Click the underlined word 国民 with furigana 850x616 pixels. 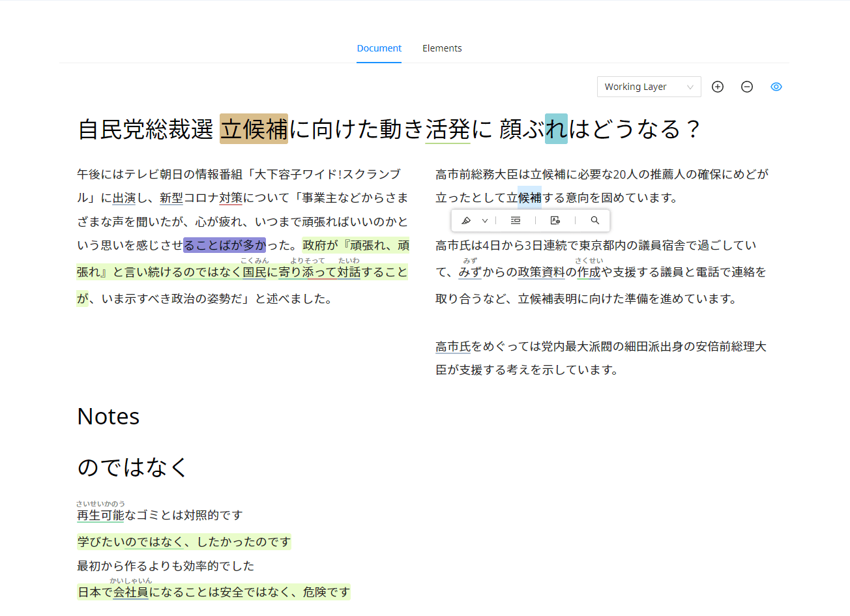pyautogui.click(x=254, y=272)
